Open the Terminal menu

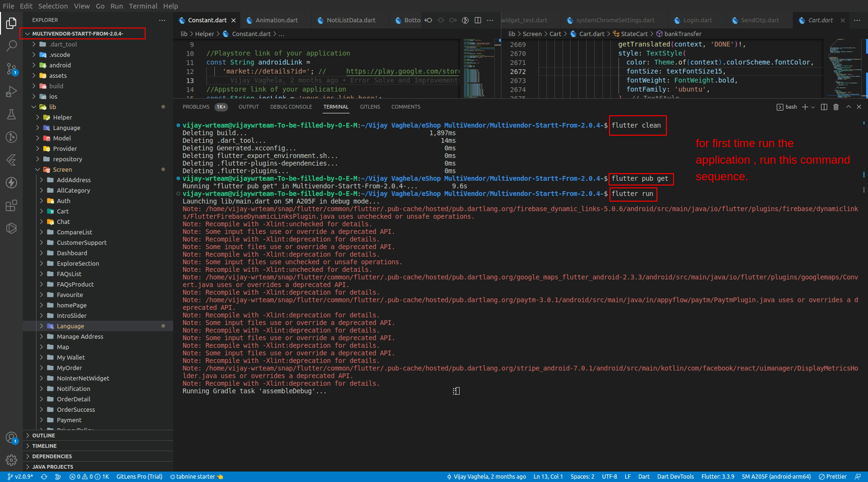[x=143, y=6]
